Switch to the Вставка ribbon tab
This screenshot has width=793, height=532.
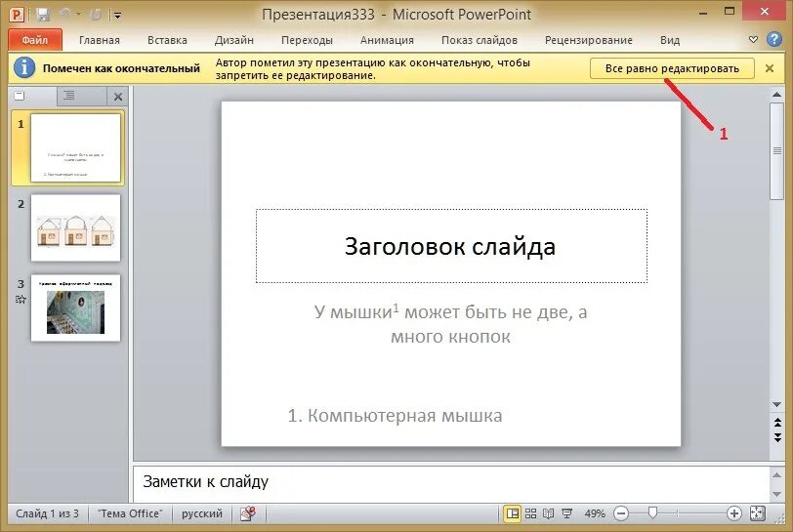tap(167, 40)
